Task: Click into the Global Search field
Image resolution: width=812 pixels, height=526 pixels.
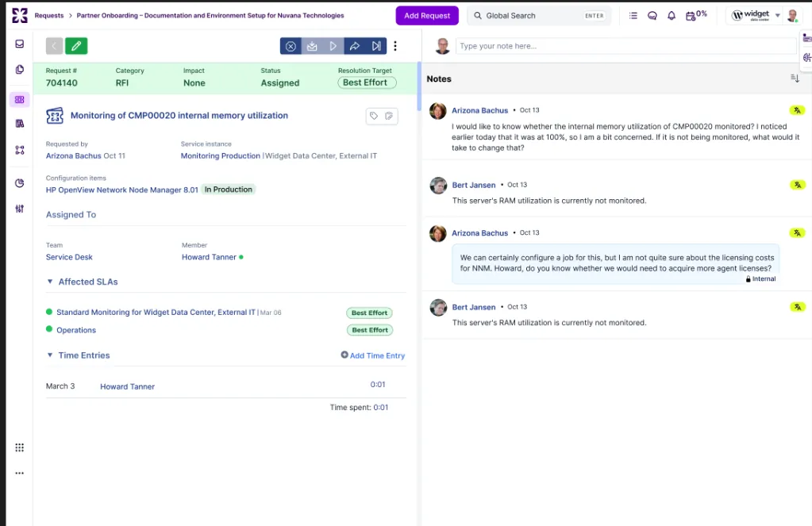Action: [x=539, y=16]
